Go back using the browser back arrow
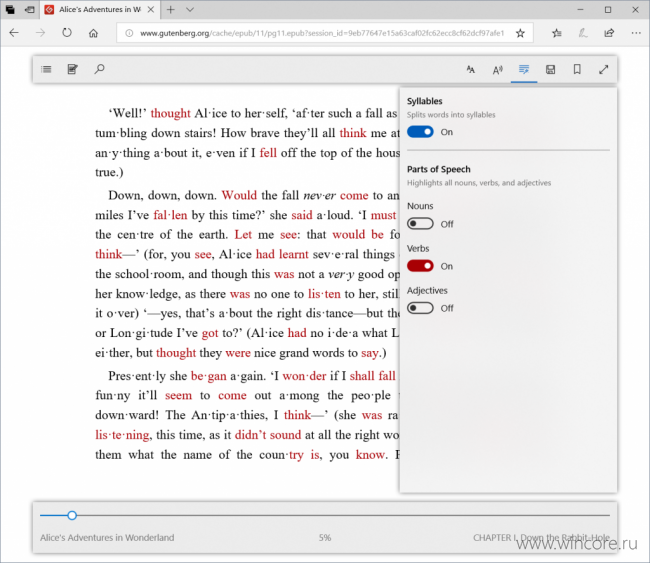Viewport: 650px width, 563px height. coord(14,33)
